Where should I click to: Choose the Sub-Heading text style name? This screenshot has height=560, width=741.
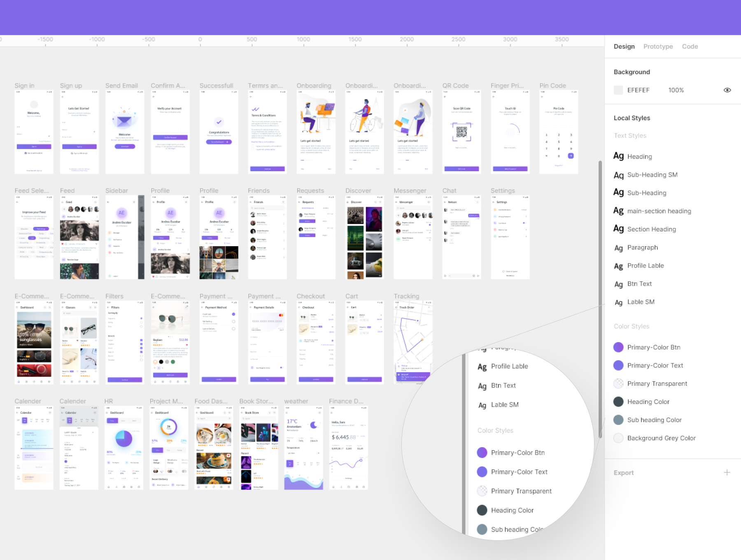point(646,193)
